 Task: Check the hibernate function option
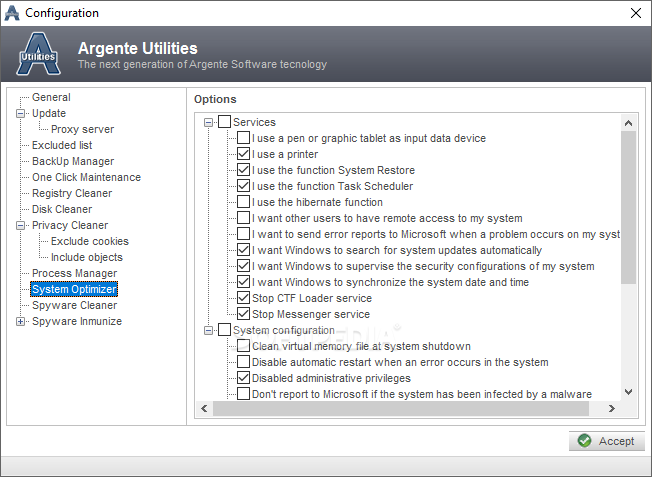point(244,202)
